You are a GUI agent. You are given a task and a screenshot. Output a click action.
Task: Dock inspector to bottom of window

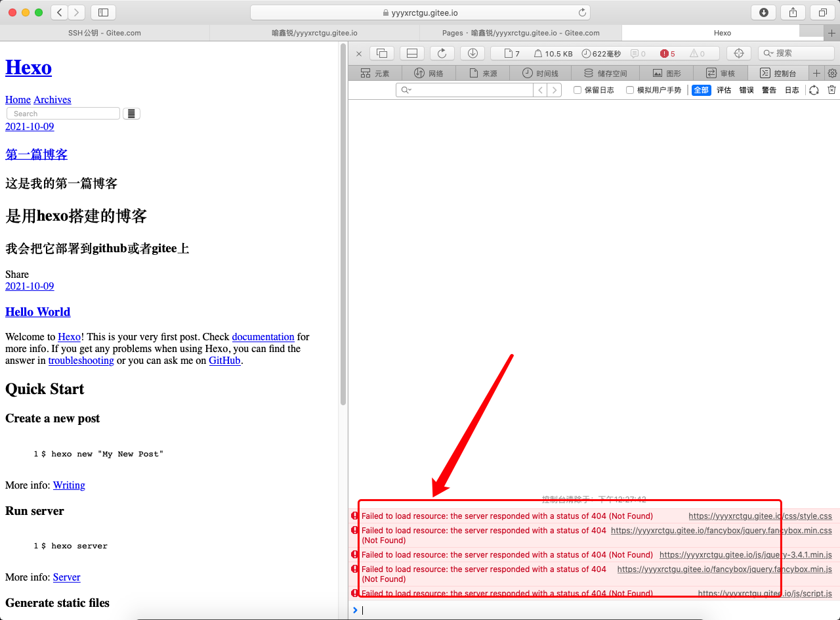[412, 53]
